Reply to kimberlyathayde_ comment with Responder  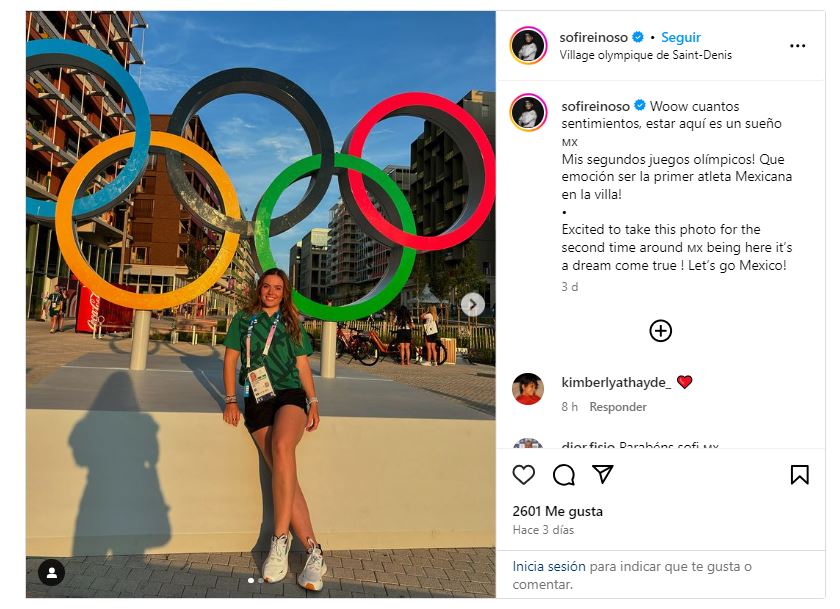pyautogui.click(x=618, y=407)
